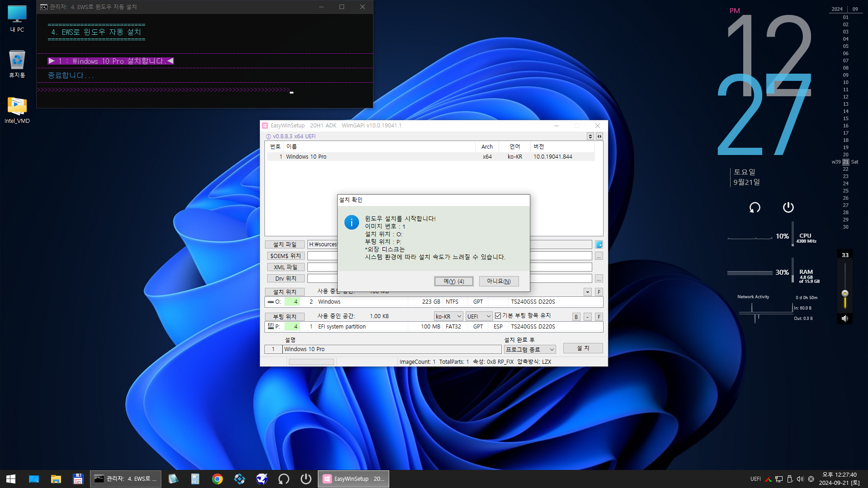Click the 설치 위치 button
Viewport: 868px width, 488px height.
click(x=285, y=292)
